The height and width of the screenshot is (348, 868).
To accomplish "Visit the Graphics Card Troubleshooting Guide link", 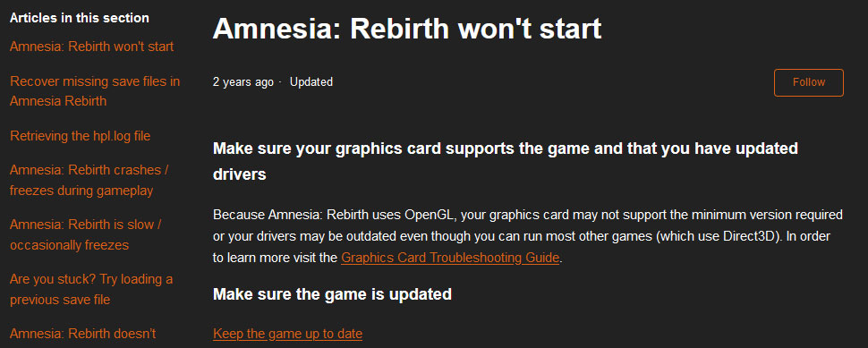I will (x=450, y=258).
